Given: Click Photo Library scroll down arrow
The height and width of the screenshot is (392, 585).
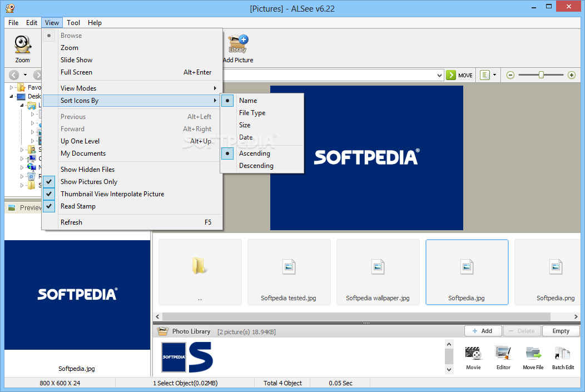Looking at the screenshot, I should [449, 370].
